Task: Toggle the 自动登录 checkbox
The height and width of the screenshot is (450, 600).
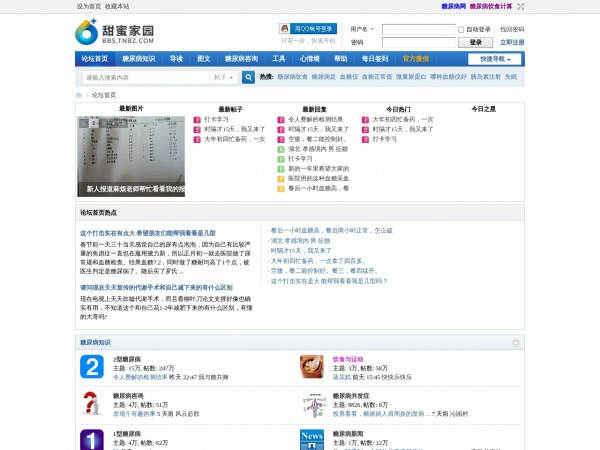Action: pos(461,29)
